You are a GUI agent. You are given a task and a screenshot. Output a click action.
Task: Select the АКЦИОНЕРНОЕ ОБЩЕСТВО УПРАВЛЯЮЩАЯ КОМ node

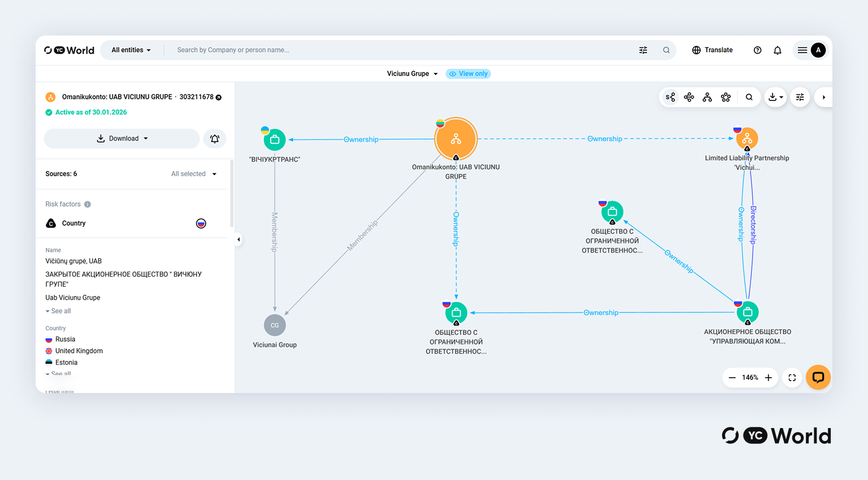coord(748,312)
